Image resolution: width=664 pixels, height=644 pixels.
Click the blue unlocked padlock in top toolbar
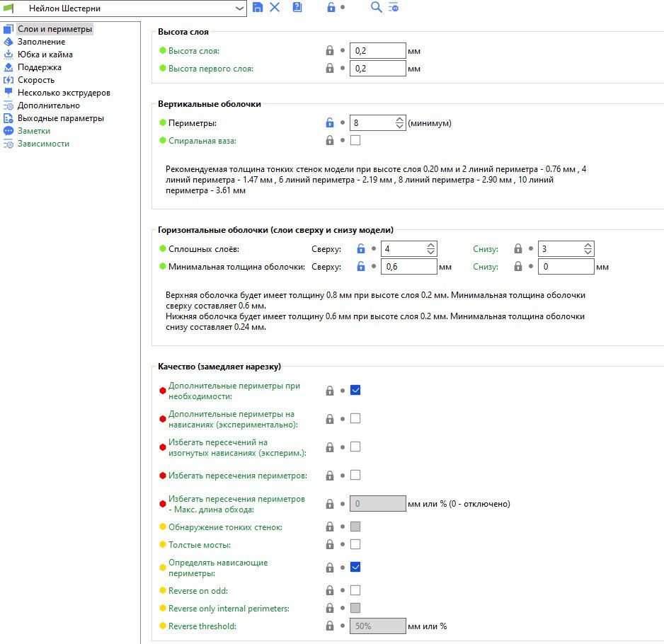click(331, 7)
